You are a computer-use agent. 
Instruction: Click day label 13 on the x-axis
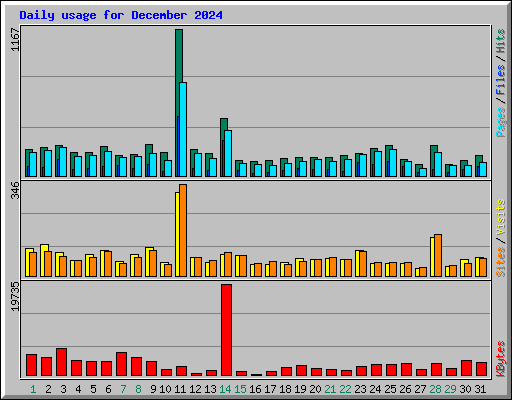coord(210,389)
